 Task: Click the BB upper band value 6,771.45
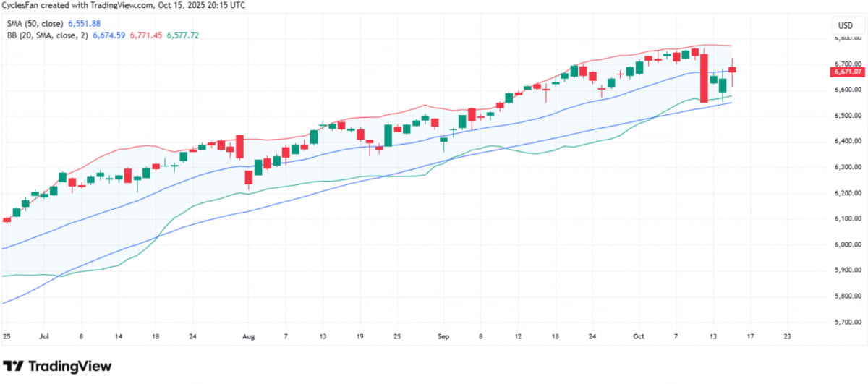tap(146, 35)
